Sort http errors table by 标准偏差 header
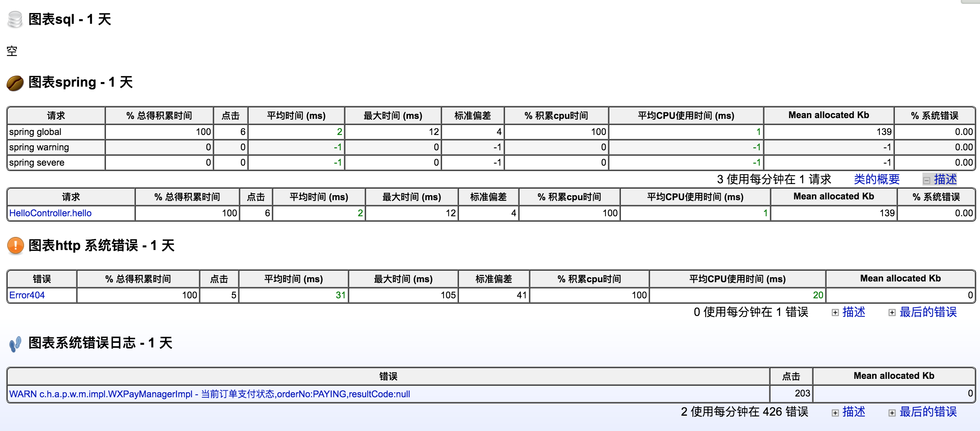 pos(494,279)
